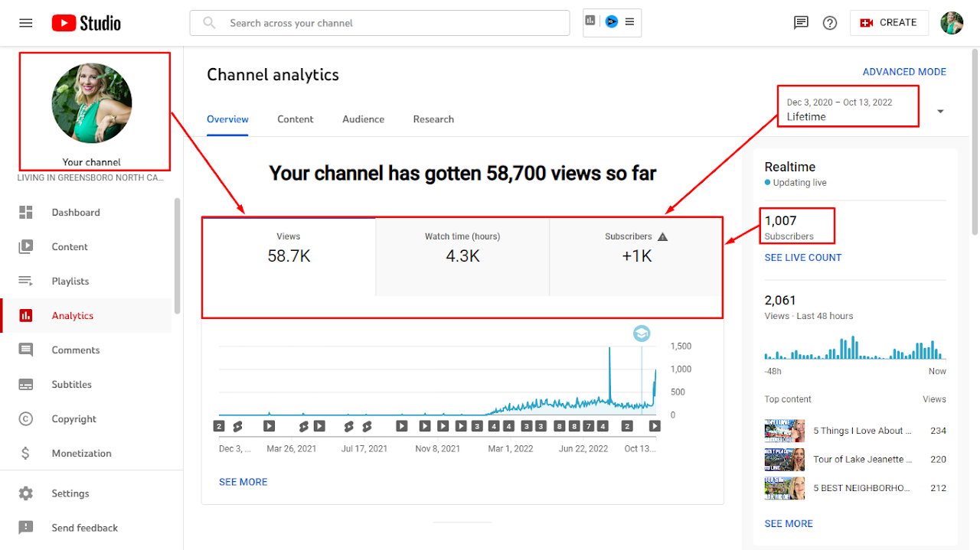Switch to the Audience tab
This screenshot has width=980, height=550.
(363, 119)
